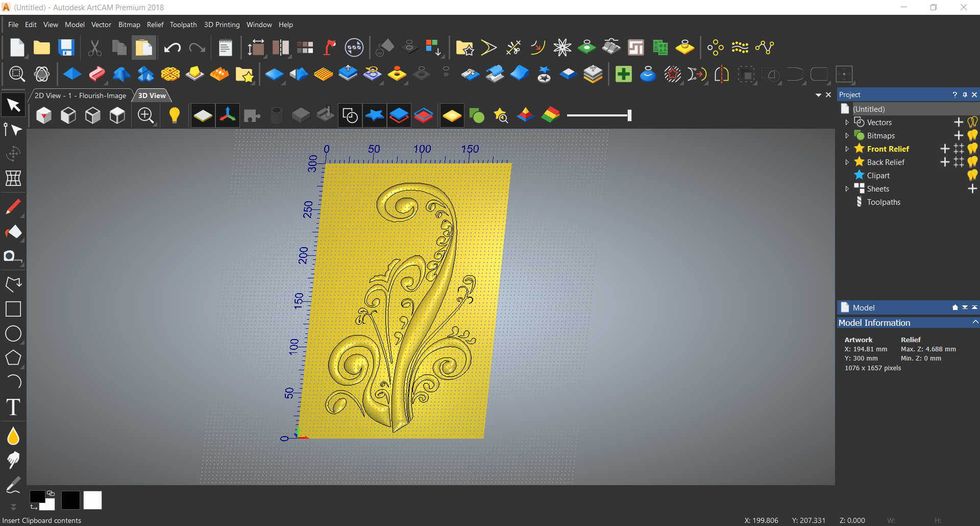Toggle the Bitmaps light bulb visibility
Screen dimensions: 980x526
coord(972,135)
